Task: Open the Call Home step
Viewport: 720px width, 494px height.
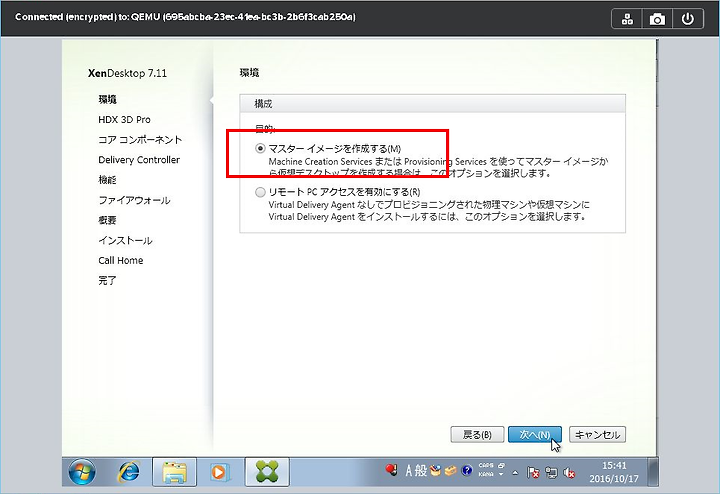Action: click(121, 260)
